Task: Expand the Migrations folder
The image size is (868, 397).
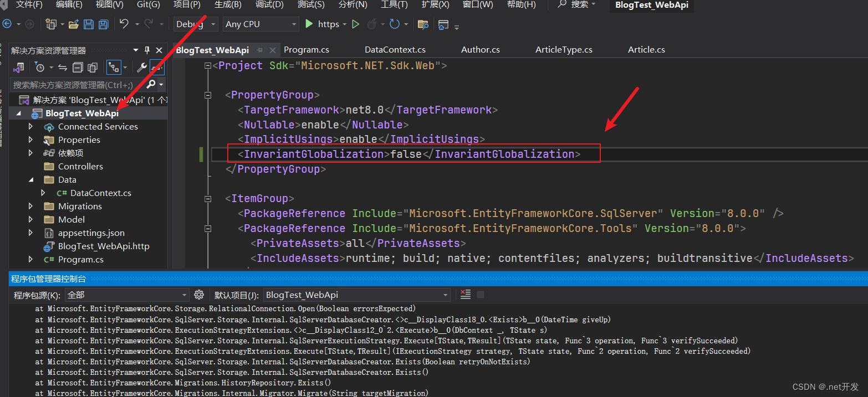Action: coord(30,206)
